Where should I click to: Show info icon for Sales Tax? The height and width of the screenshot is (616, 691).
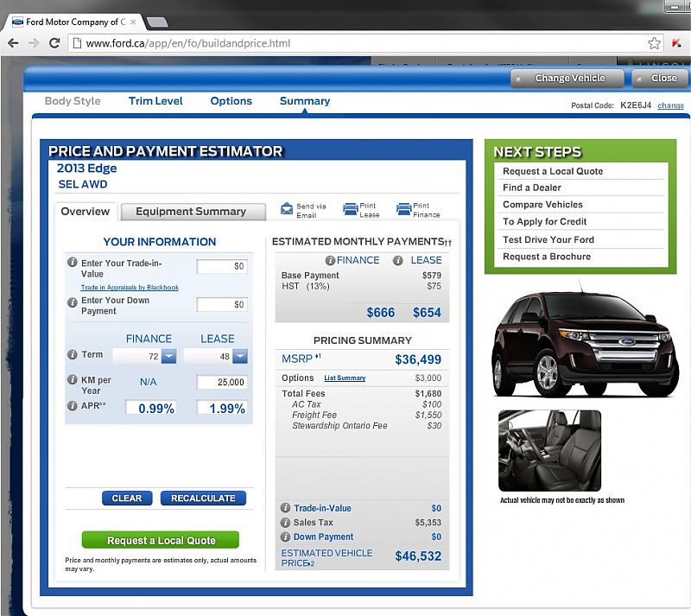click(285, 523)
